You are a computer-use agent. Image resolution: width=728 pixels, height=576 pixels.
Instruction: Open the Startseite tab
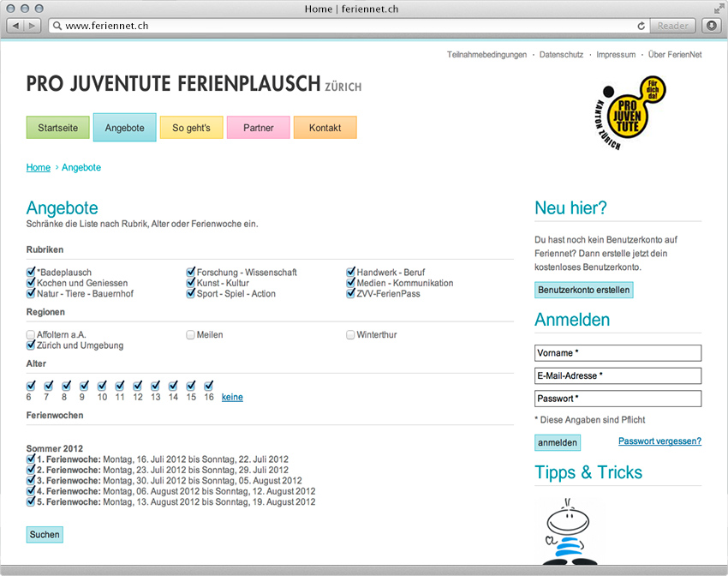pyautogui.click(x=58, y=128)
